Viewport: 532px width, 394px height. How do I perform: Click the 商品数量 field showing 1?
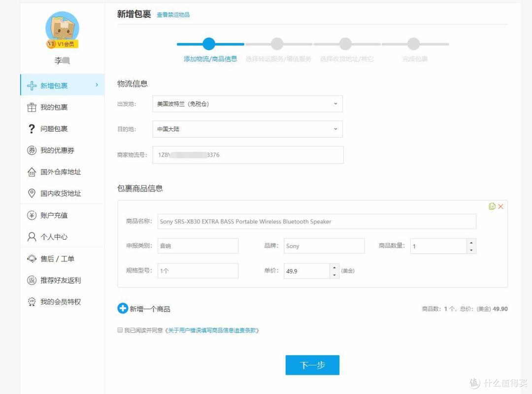coord(438,246)
